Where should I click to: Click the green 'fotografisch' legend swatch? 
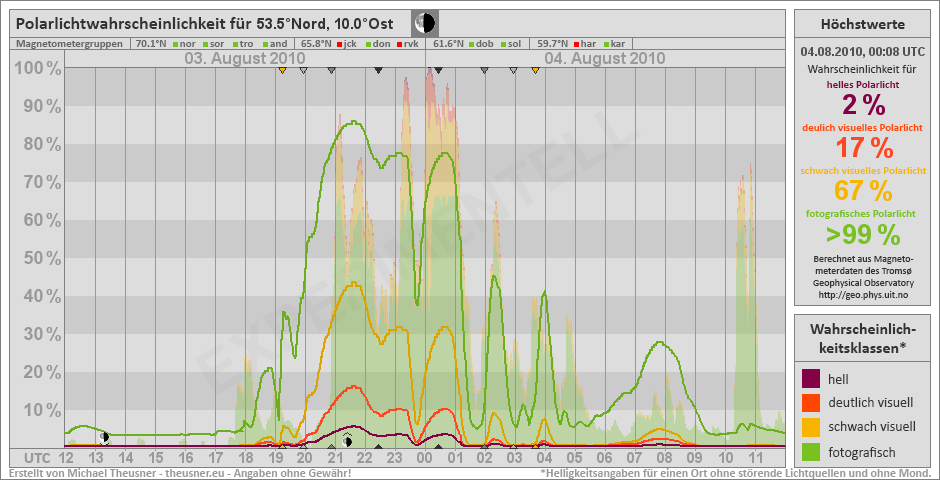point(811,451)
